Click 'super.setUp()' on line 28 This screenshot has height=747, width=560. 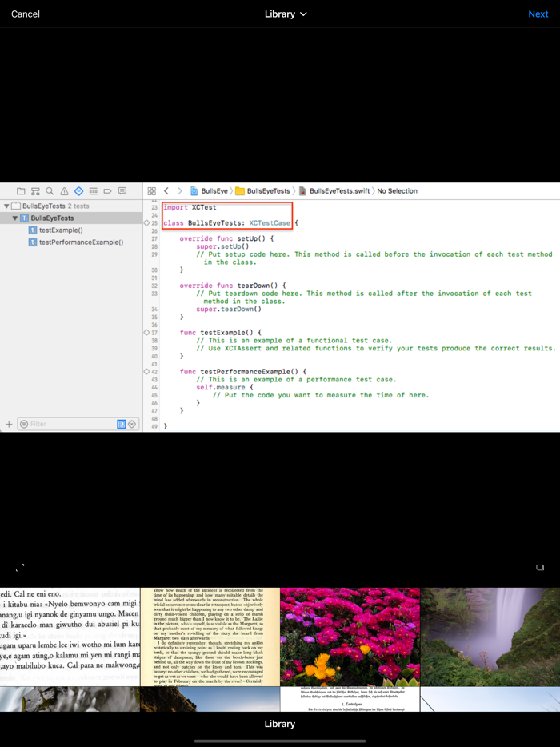tap(222, 246)
